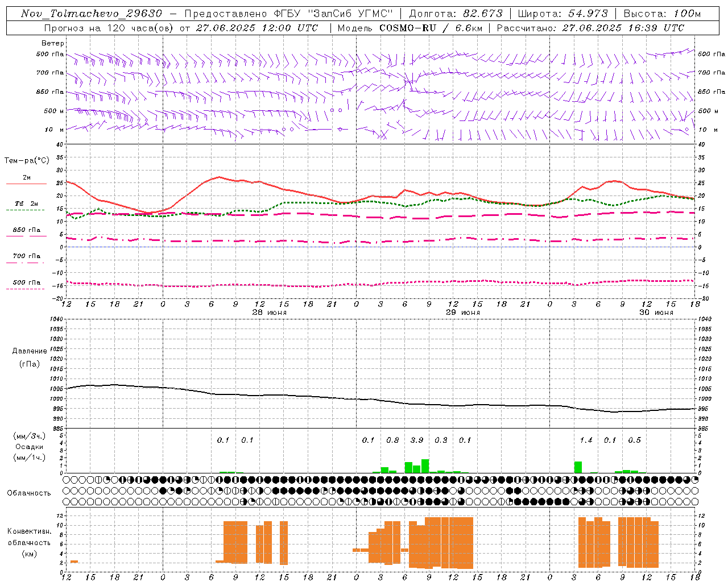Click the 'Td 2м' dew point legend label
Viewport: 728px width, 582px height.
27,203
